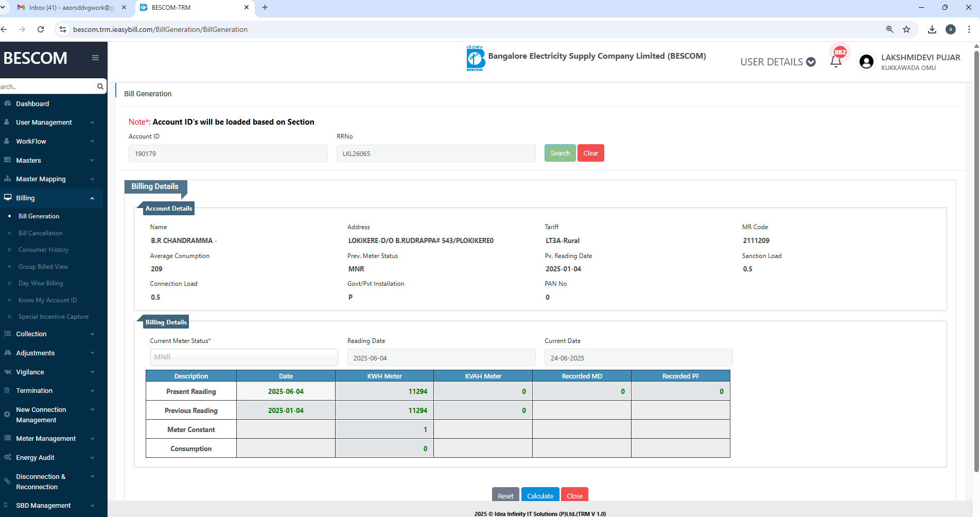Expand Vigilance submenu chevron
The height and width of the screenshot is (517, 980).
coord(92,372)
